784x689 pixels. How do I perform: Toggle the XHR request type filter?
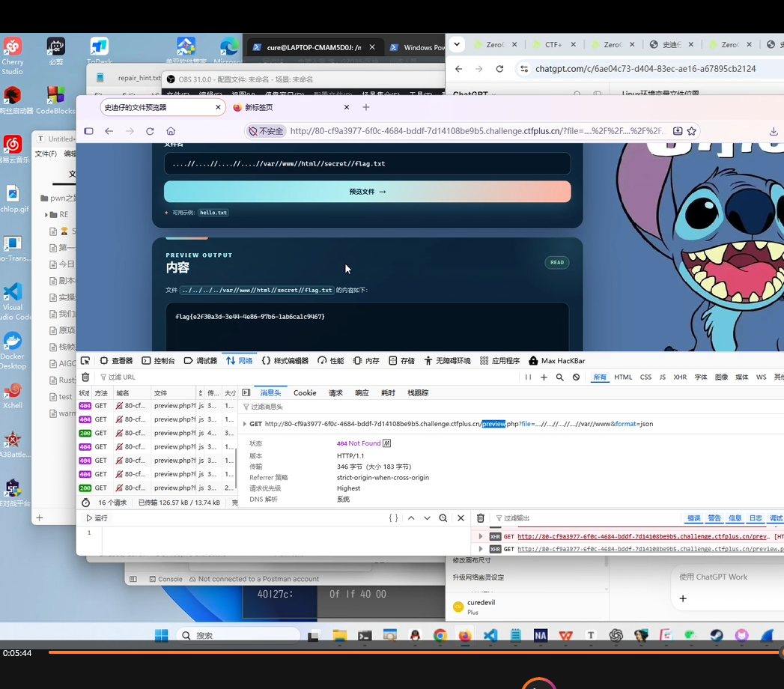(680, 377)
